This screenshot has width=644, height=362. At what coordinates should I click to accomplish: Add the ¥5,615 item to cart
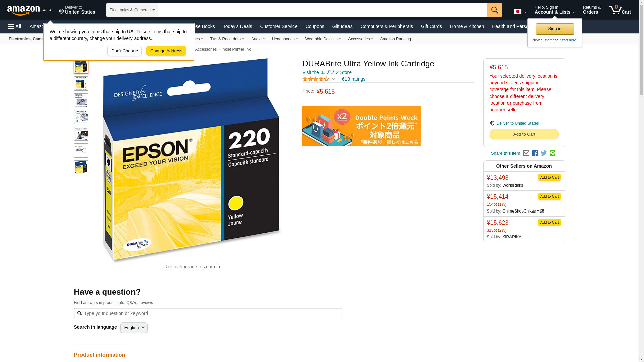click(524, 134)
